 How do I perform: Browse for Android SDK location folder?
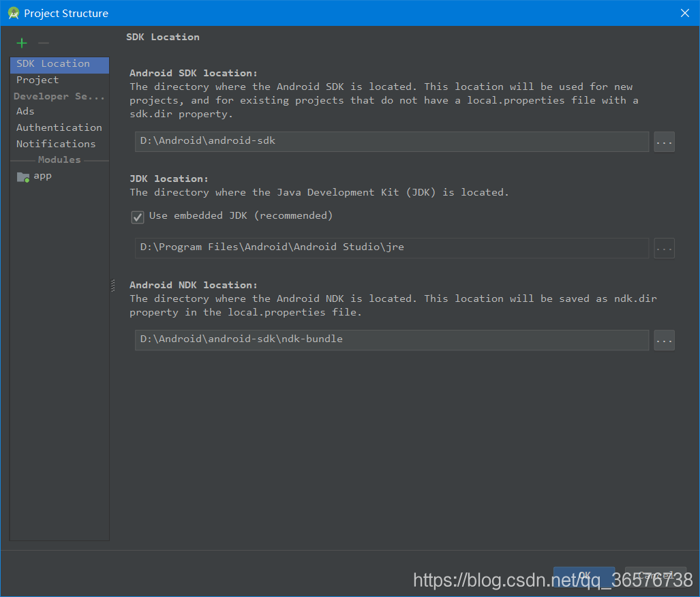664,142
